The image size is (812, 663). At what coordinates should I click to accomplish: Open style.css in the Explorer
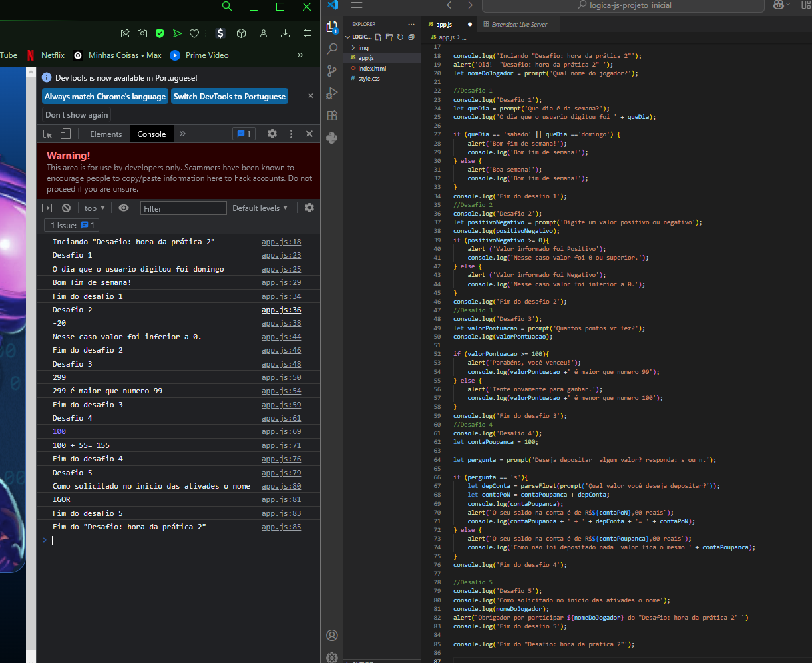coord(383,79)
